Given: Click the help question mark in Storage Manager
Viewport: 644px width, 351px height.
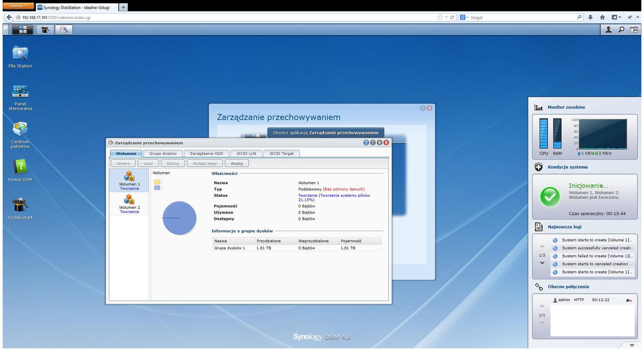Looking at the screenshot, I should pos(366,143).
